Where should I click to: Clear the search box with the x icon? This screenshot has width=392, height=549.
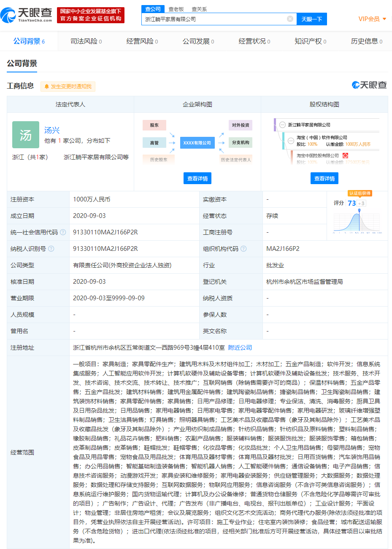pyautogui.click(x=289, y=19)
